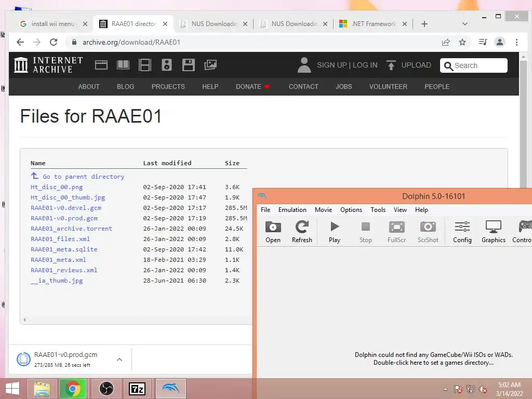Open a new Chrome tab
The image size is (532, 399).
click(424, 24)
